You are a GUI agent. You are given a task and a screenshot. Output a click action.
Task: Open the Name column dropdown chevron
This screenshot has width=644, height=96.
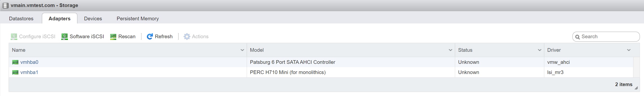242,50
